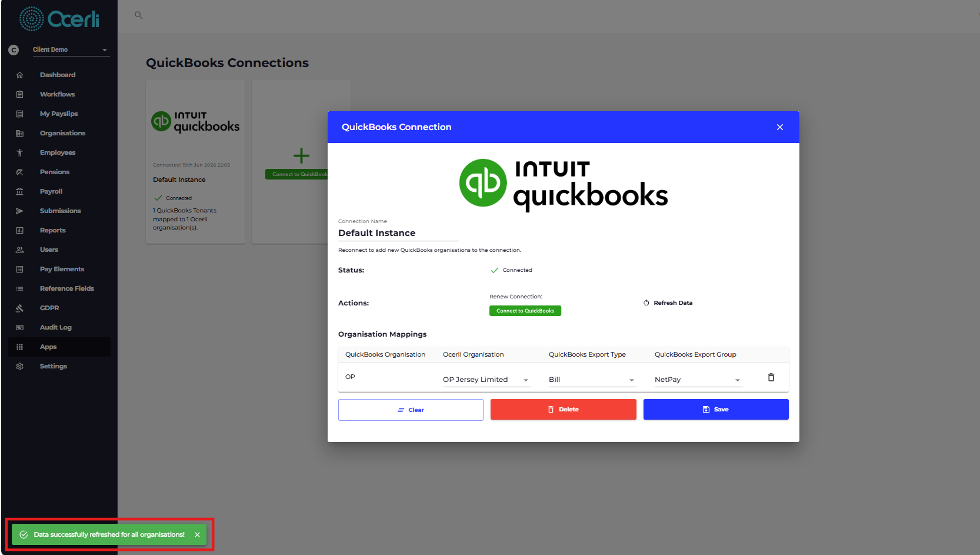Delete the OP mapping row with trash icon
980x555 pixels.
pos(771,377)
